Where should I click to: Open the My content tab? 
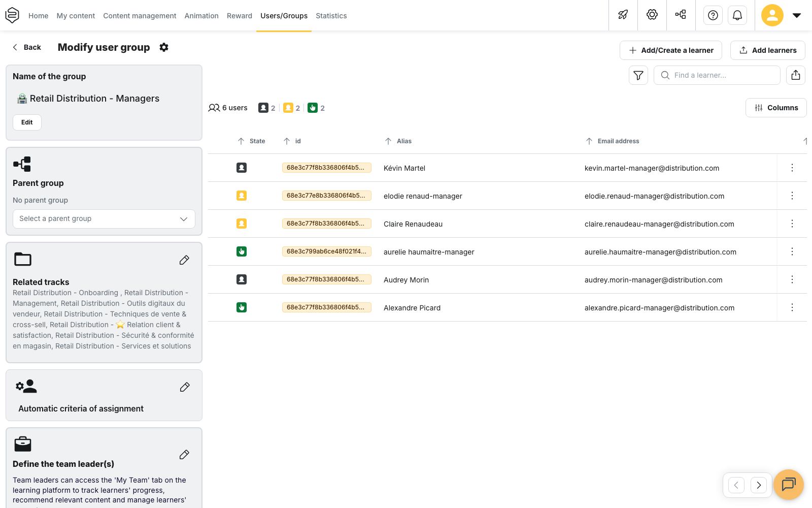(76, 16)
